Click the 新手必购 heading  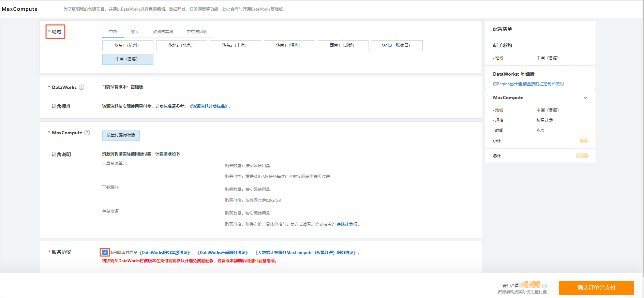(x=503, y=46)
